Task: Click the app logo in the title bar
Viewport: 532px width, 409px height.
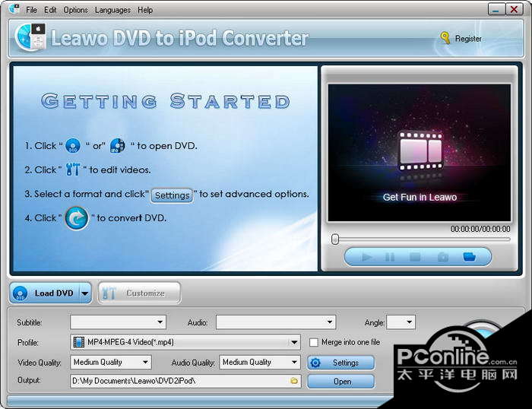Action: 14,9
